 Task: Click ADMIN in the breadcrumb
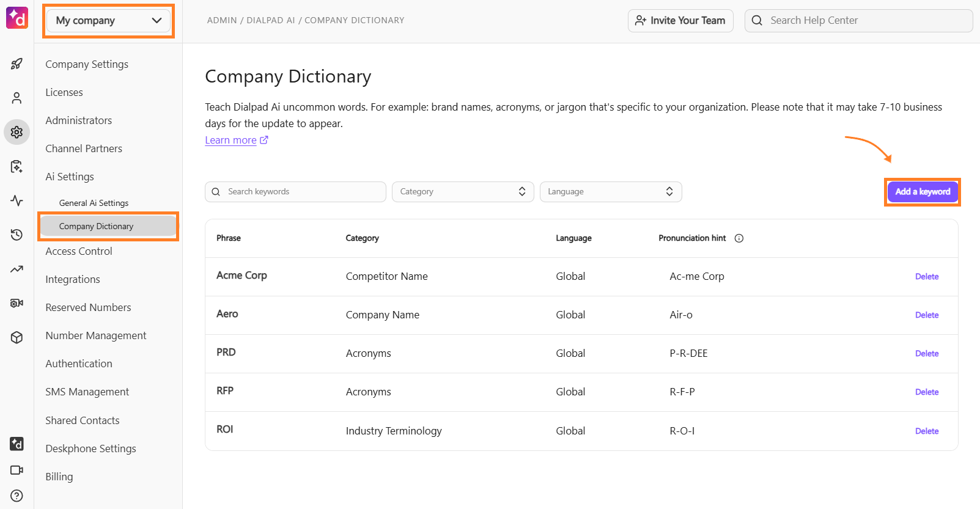222,20
